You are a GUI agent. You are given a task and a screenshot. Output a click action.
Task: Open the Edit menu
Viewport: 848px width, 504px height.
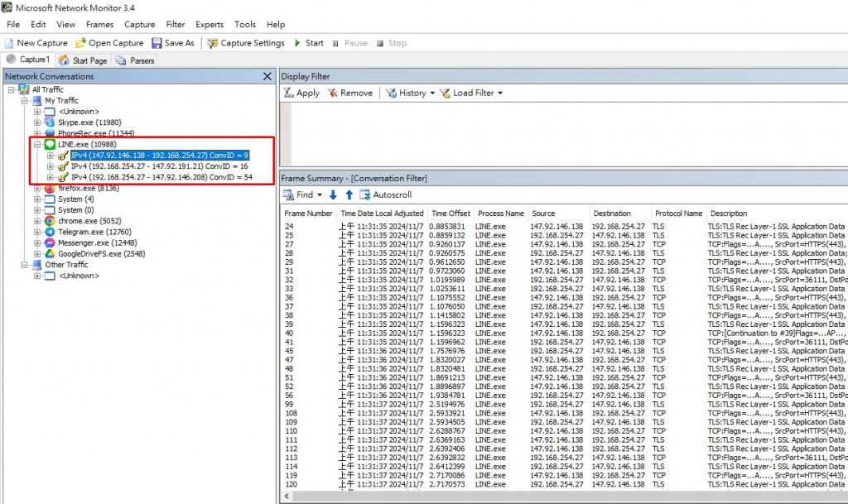point(38,24)
